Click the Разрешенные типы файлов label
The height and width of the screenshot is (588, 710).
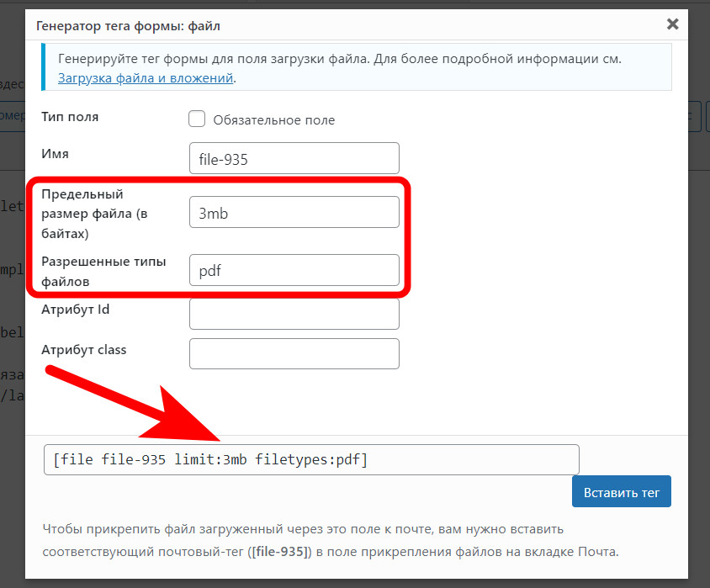(103, 271)
